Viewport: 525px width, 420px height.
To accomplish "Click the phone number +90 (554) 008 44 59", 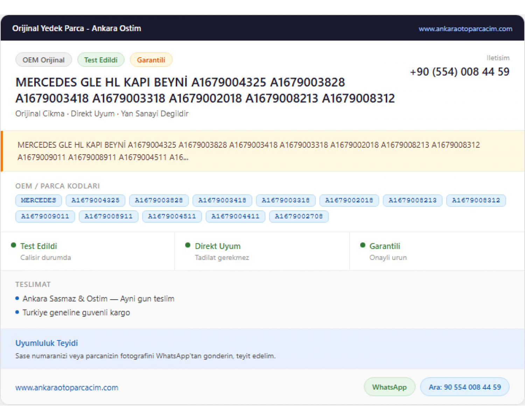I will click(460, 72).
